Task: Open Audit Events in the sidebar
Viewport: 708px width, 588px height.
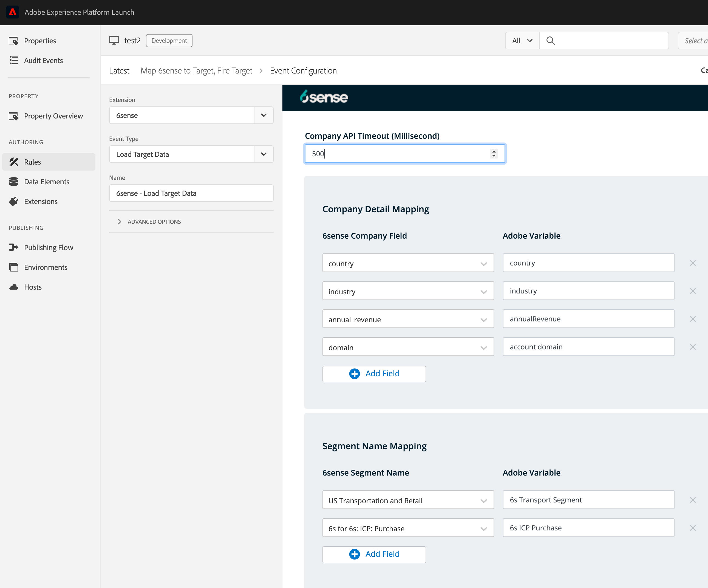Action: click(36, 60)
